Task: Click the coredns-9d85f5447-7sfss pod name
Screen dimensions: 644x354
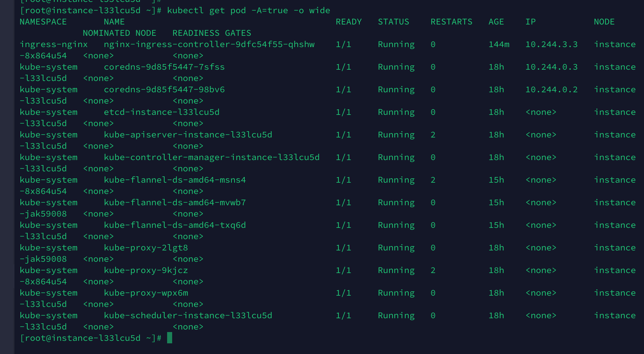Action: (x=164, y=67)
